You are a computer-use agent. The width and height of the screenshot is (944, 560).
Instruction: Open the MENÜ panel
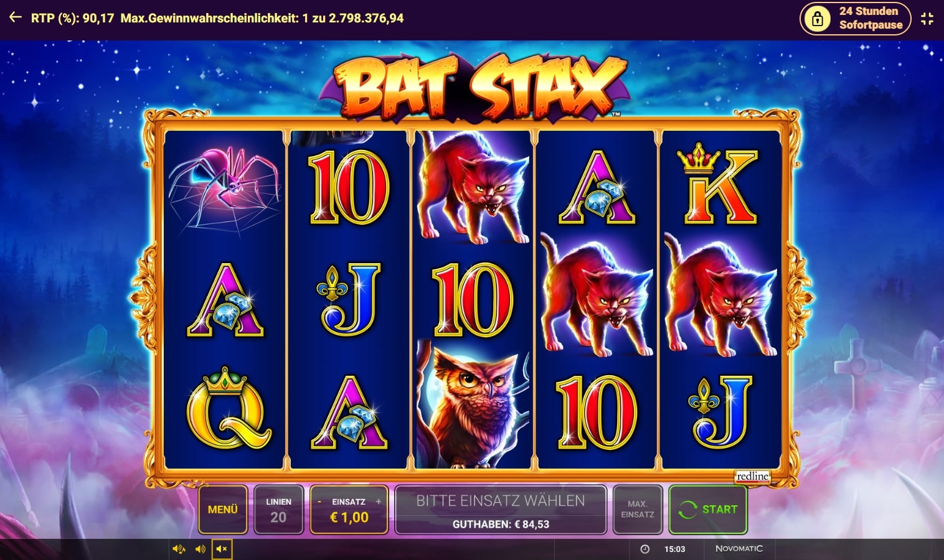coord(223,510)
